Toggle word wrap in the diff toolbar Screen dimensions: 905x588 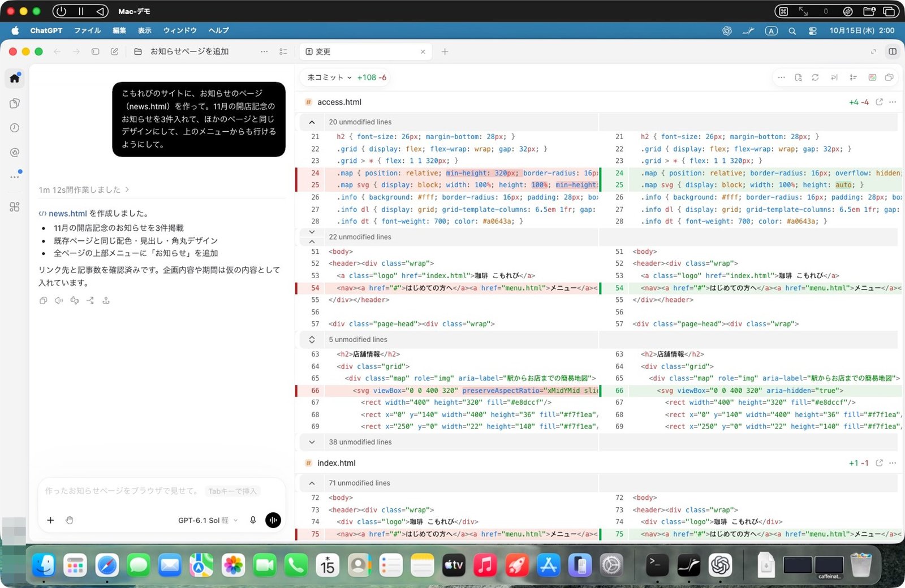pyautogui.click(x=834, y=77)
